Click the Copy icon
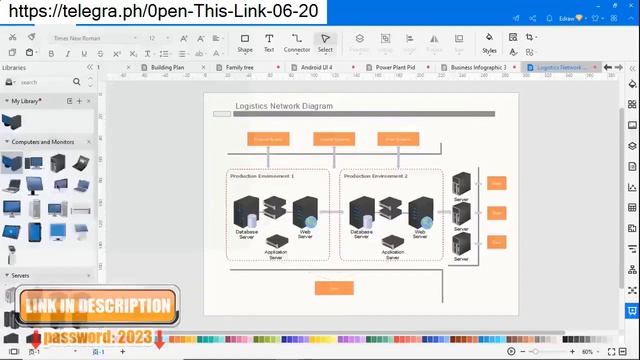The image size is (640, 360). click(12, 53)
